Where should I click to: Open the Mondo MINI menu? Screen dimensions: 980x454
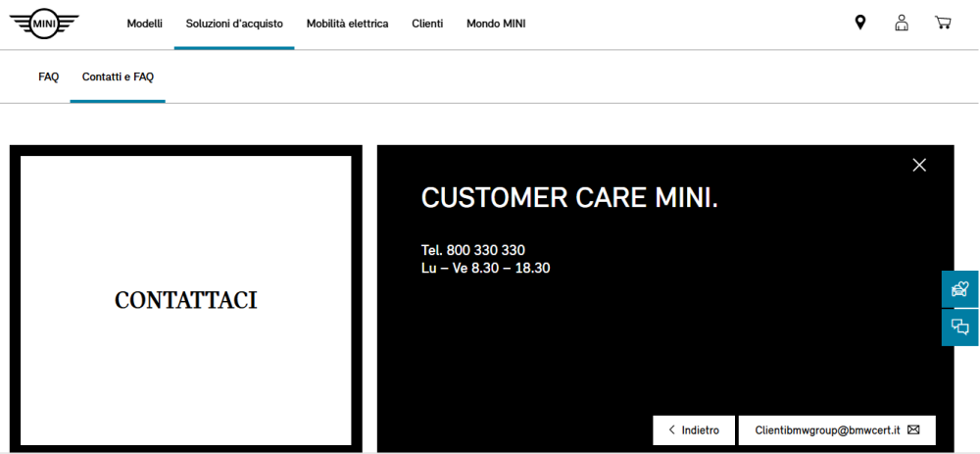pos(496,24)
